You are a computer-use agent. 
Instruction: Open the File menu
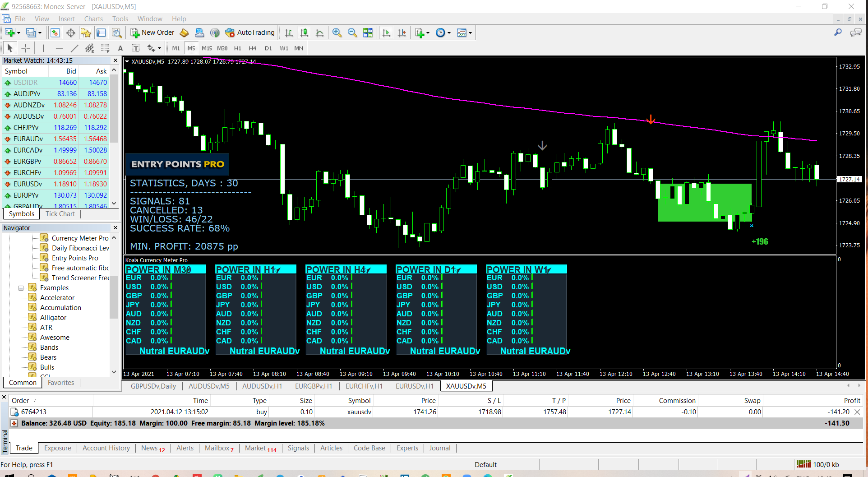coord(20,19)
